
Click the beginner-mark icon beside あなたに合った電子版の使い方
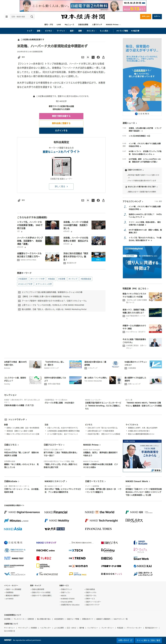pyautogui.click(x=126, y=187)
